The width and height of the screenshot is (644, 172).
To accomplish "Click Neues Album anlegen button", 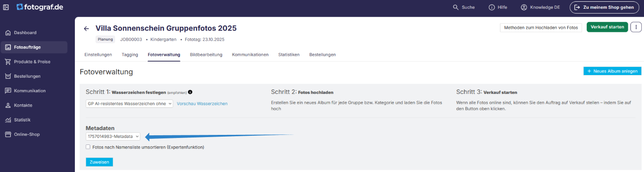I will click(612, 71).
